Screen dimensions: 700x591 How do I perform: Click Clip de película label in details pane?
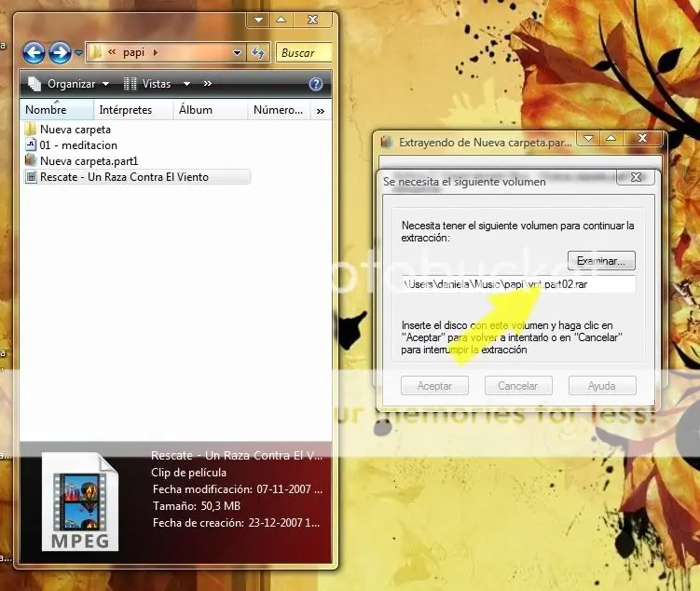[188, 473]
